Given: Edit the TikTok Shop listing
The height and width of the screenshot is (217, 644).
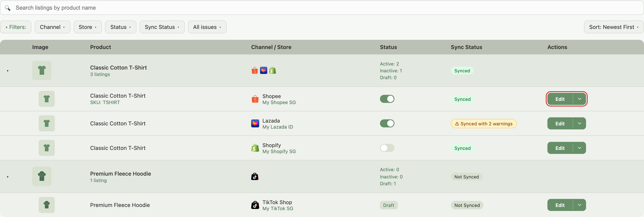Looking at the screenshot, I should point(560,205).
